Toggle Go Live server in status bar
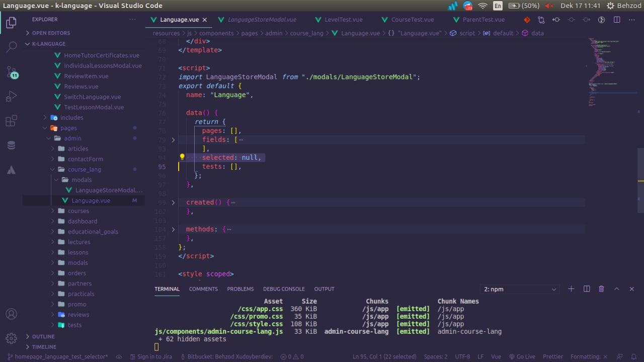Screen dimensions: 644x362 (522, 356)
